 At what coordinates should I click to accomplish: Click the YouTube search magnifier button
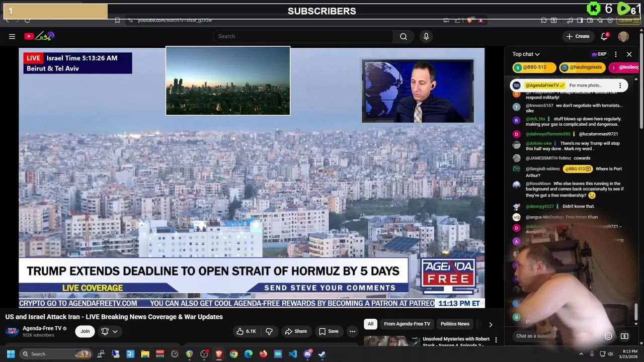[404, 36]
